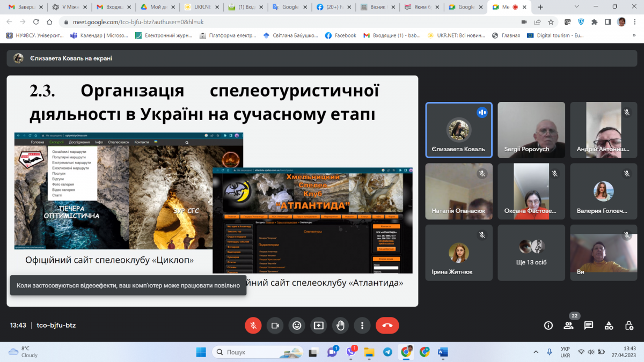Open the Facebook bookmark
644x362 pixels.
[x=340, y=35]
